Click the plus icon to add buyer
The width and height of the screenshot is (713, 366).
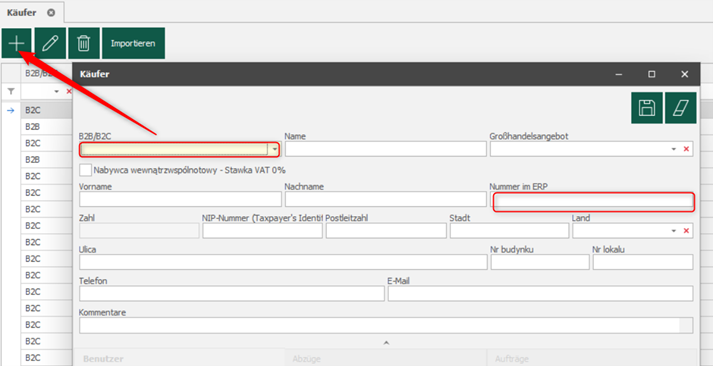[16, 43]
